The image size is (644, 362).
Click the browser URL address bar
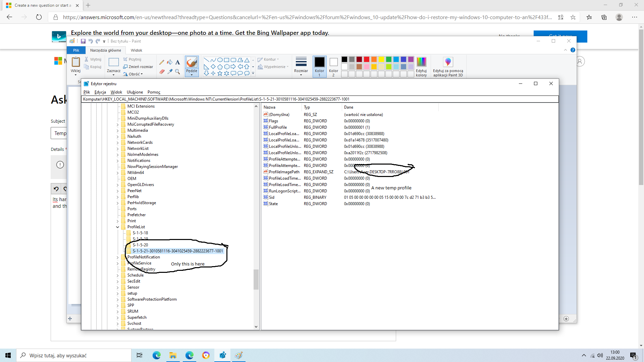point(307,17)
